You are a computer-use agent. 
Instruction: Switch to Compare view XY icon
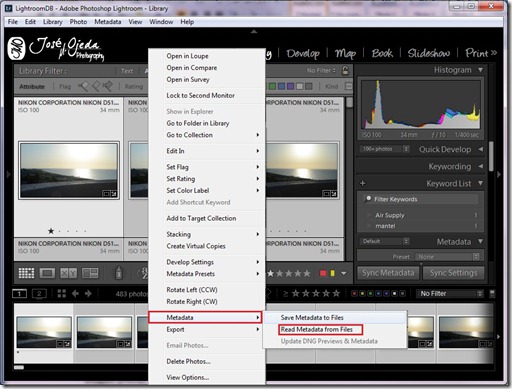pos(68,273)
